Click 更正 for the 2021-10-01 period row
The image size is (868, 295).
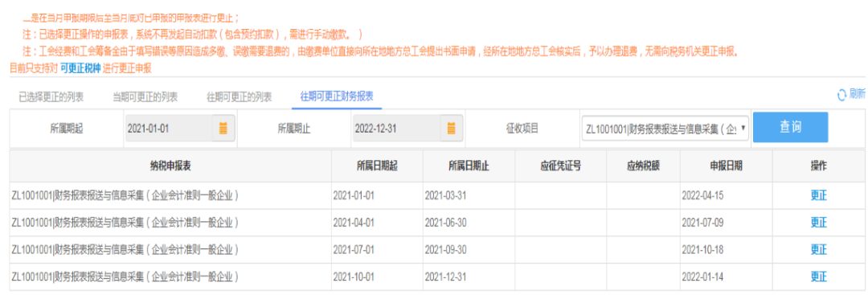coord(818,277)
